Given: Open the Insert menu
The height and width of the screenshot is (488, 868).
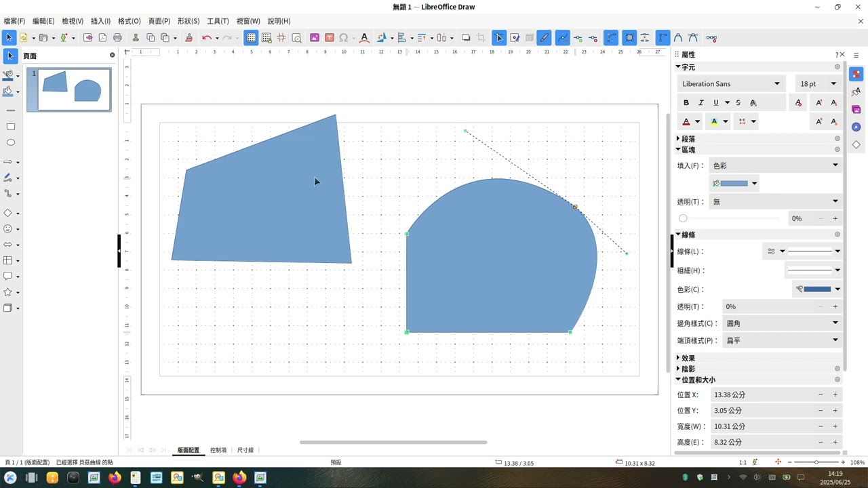Looking at the screenshot, I should (100, 21).
